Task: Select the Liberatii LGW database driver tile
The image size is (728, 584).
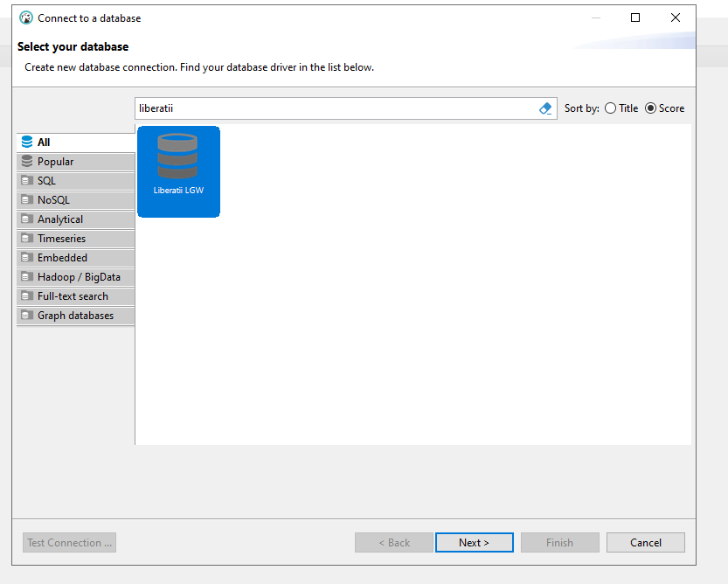Action: (179, 171)
